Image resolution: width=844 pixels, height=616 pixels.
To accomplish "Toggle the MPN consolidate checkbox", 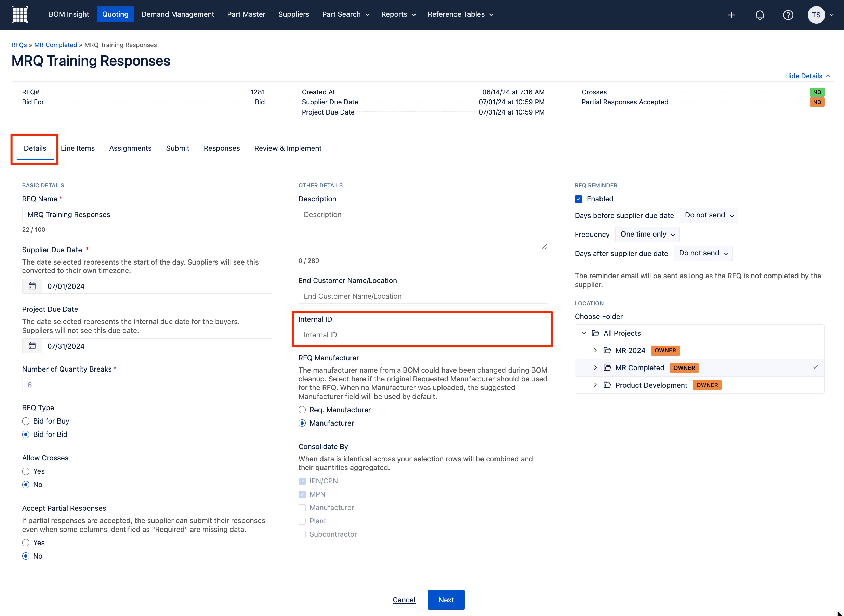I will coord(302,494).
